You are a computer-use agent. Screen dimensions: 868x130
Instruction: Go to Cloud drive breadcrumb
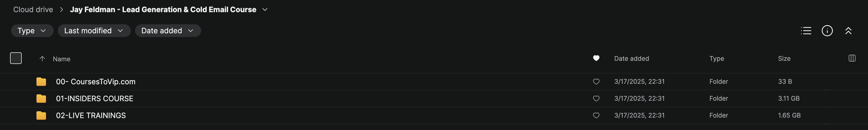33,10
